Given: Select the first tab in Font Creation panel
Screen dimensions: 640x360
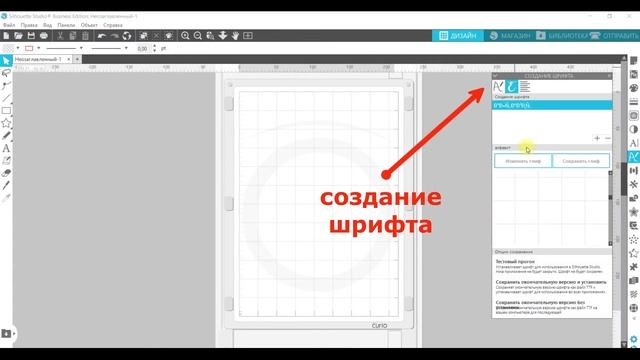Looking at the screenshot, I should point(498,87).
